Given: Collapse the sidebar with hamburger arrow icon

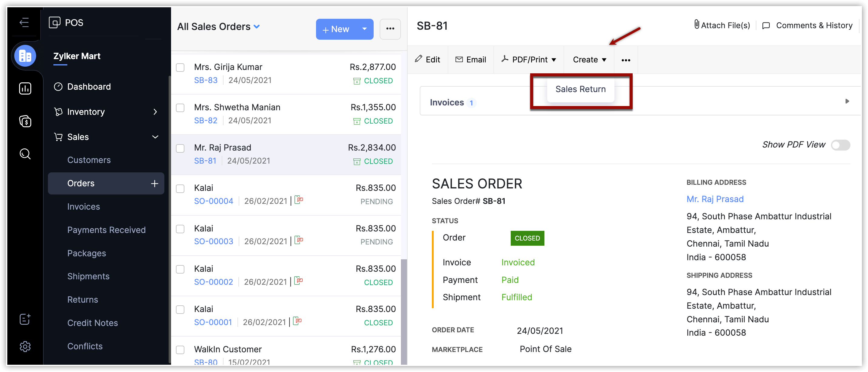Looking at the screenshot, I should pos(24,22).
